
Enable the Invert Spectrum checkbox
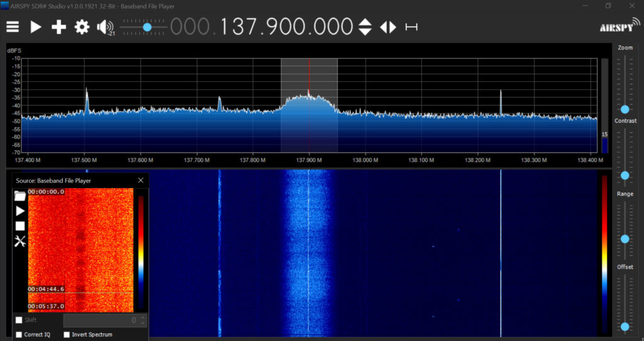[67, 335]
